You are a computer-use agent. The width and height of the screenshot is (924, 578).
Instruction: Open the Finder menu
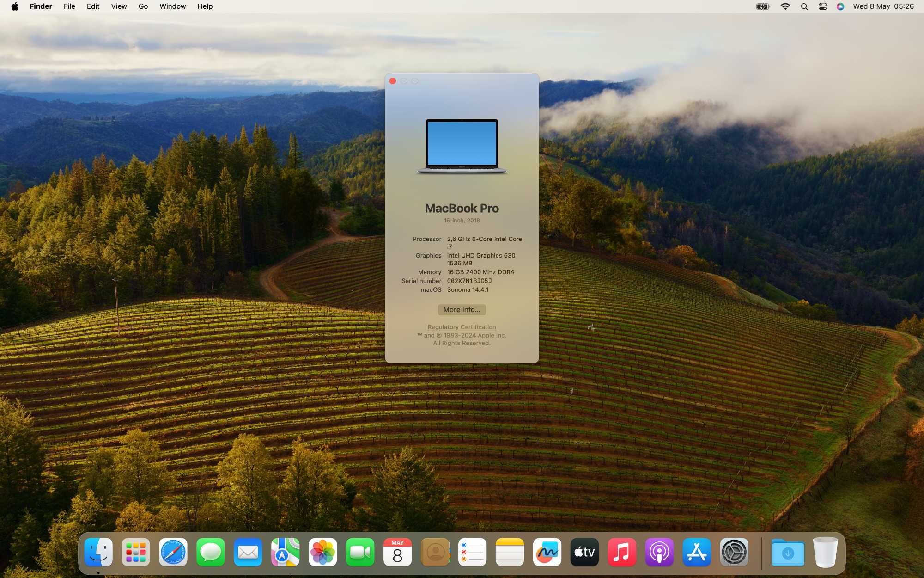pos(41,6)
